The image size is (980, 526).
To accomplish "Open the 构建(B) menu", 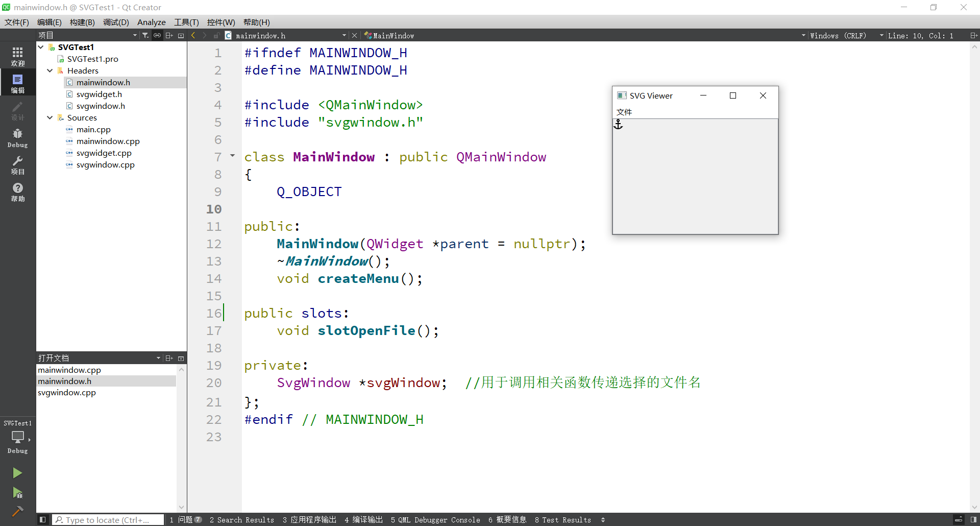I will (82, 22).
